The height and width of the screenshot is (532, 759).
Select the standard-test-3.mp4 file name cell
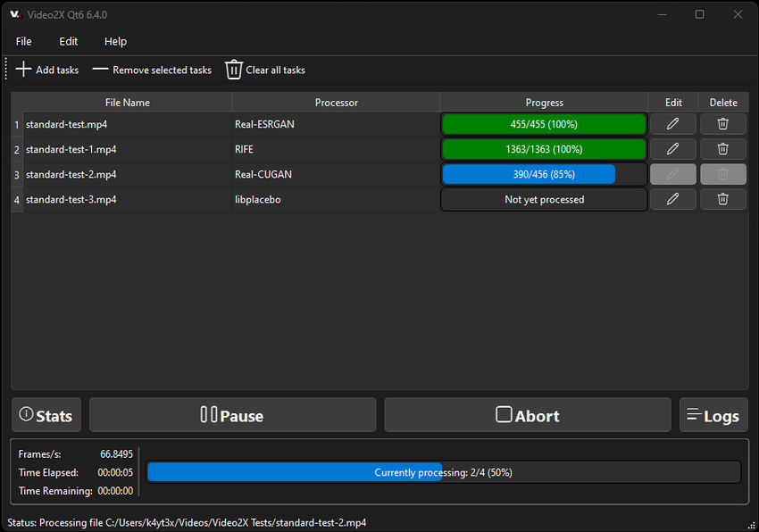click(128, 200)
